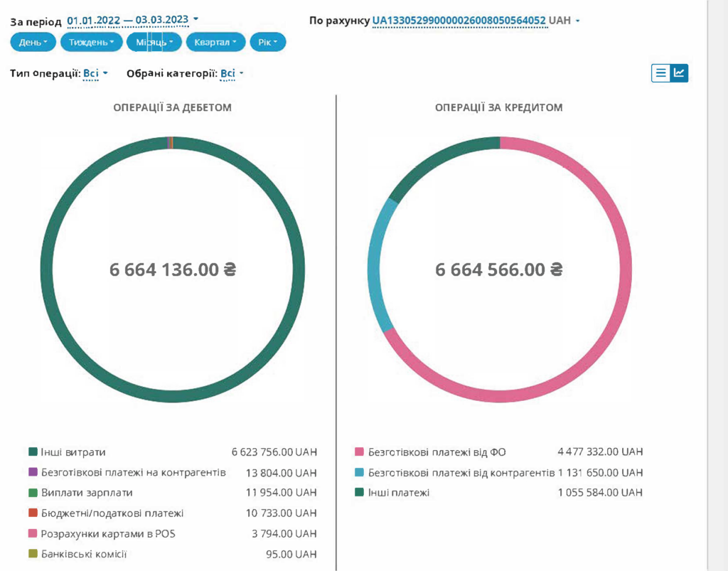Click the Безготівкові платежі на контрагентів legend swatch
The width and height of the screenshot is (728, 571).
[33, 472]
